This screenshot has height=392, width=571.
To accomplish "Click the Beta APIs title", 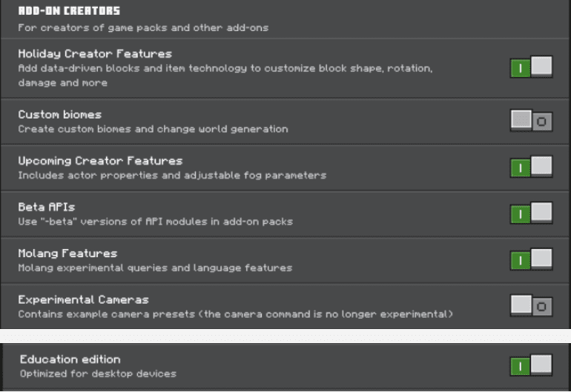I will (47, 207).
